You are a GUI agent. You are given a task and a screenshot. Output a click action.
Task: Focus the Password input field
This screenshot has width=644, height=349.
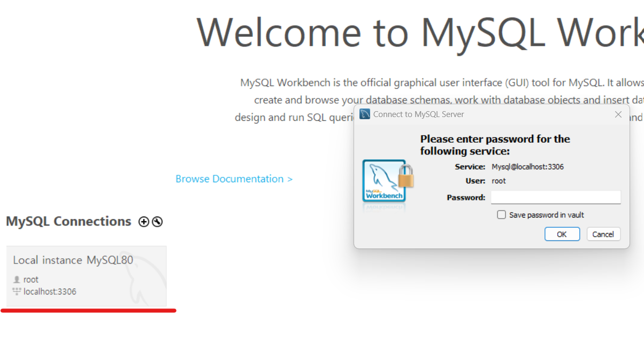point(556,197)
